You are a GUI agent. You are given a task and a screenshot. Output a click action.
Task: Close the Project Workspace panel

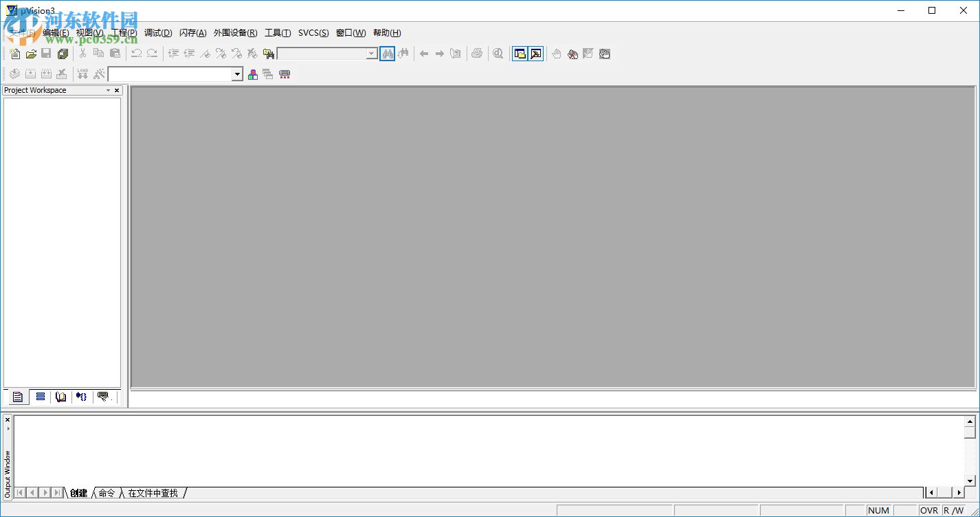coord(117,90)
